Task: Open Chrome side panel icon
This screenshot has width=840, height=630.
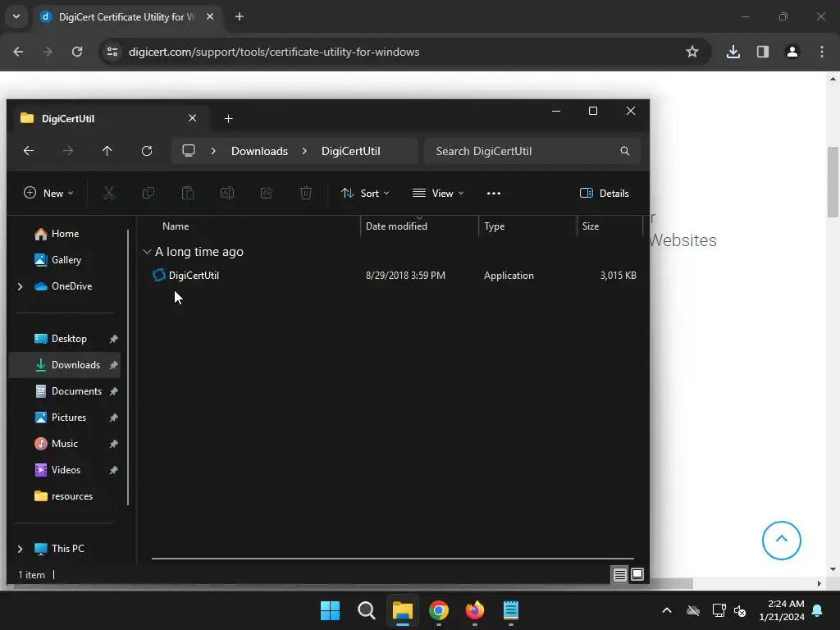Action: 763,52
